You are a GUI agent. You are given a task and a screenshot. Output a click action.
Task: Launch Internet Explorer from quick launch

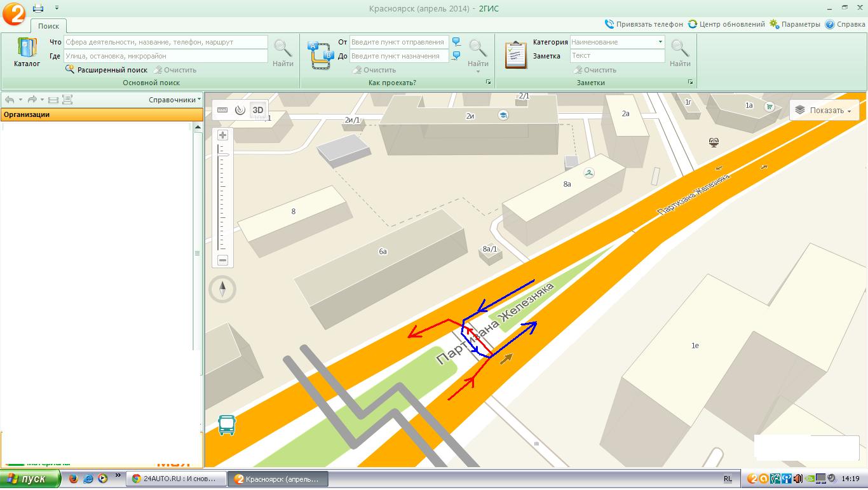88,479
